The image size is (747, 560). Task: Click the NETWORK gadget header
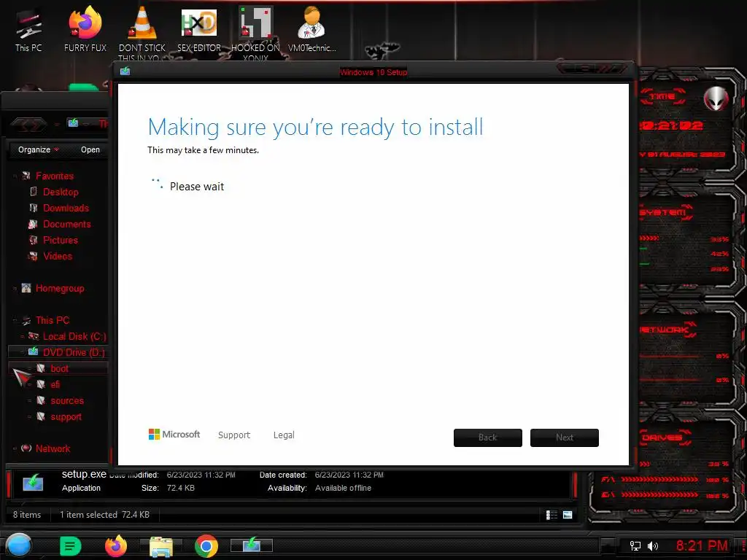pos(667,330)
